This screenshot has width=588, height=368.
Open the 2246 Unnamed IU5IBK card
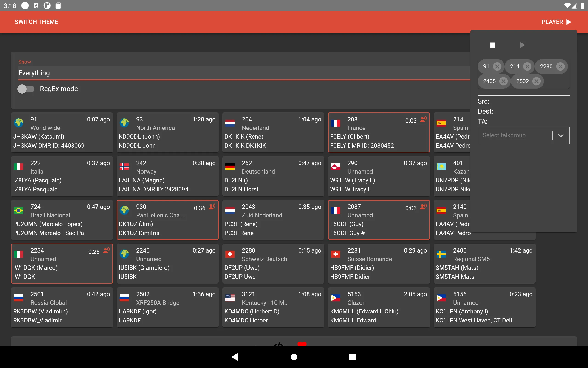pyautogui.click(x=167, y=264)
